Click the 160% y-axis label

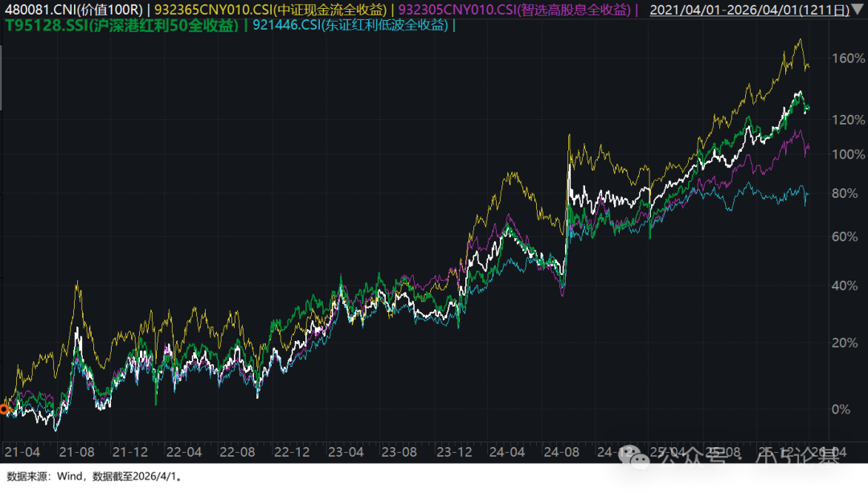850,59
